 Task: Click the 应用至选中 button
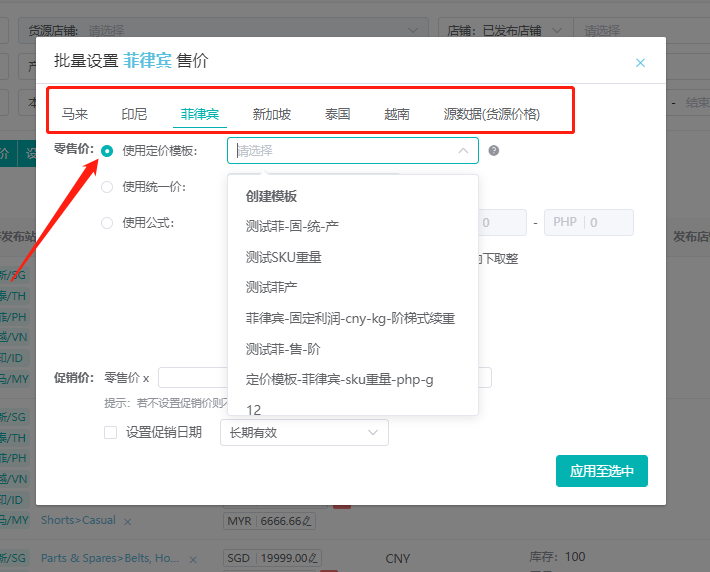tap(601, 471)
